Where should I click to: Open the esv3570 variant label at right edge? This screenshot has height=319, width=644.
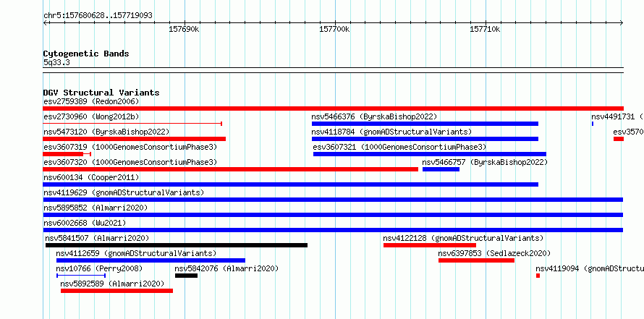pos(628,132)
